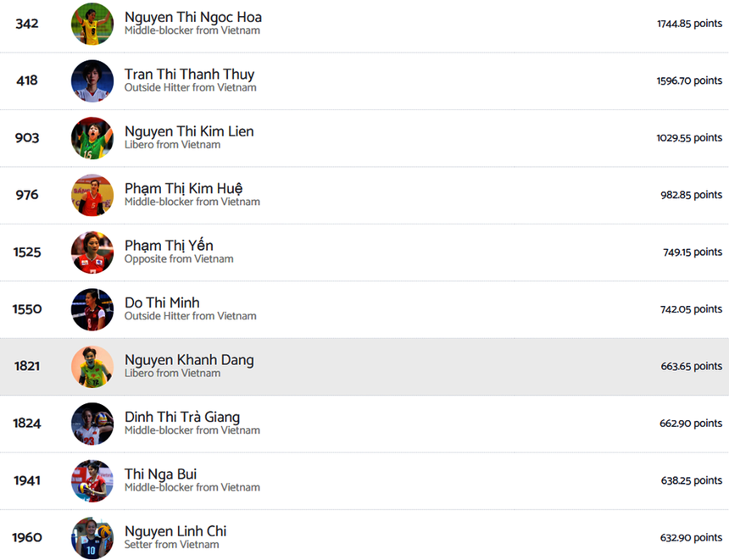Select the Phạm Thị Kim Huệ name link
Screen dimensions: 729x560
[183, 188]
